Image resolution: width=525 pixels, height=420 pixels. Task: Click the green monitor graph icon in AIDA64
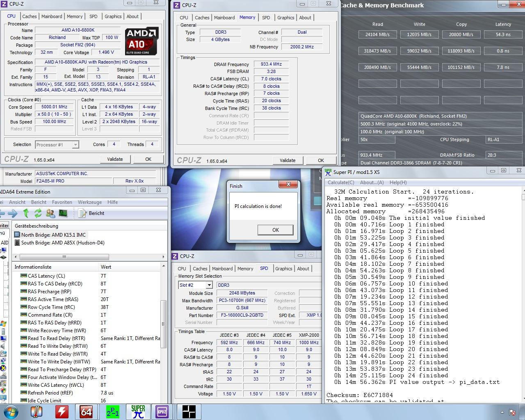(63, 213)
